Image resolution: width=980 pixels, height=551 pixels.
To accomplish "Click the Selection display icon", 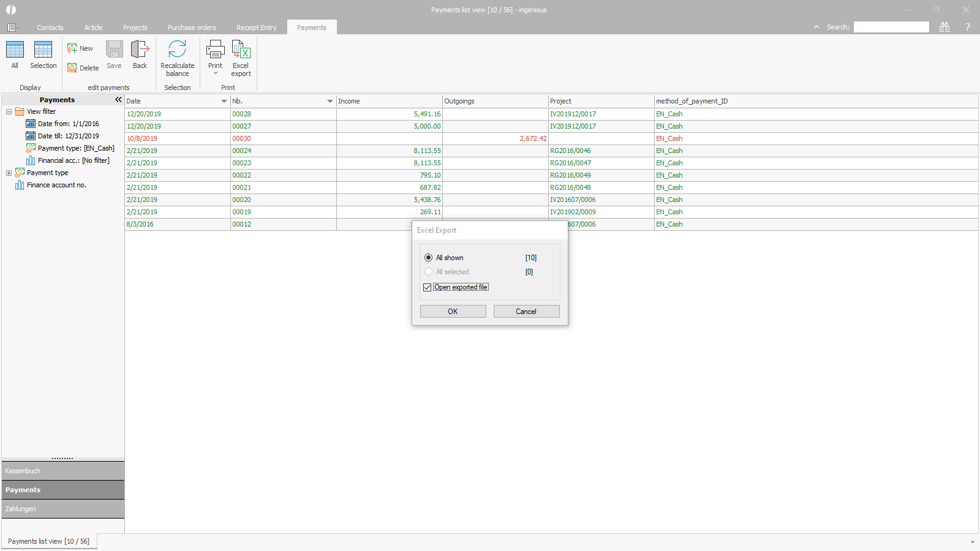I will [x=43, y=50].
